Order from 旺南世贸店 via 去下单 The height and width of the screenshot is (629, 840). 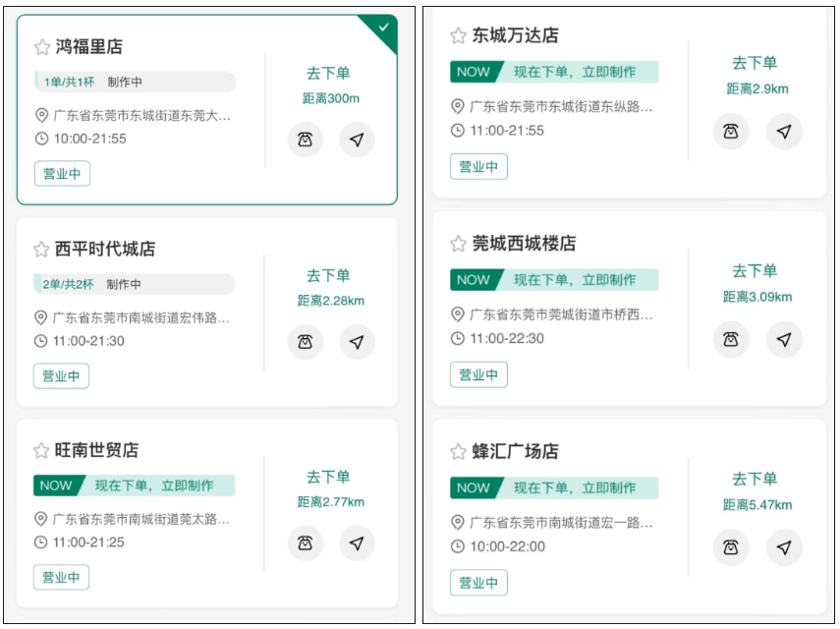tap(328, 477)
